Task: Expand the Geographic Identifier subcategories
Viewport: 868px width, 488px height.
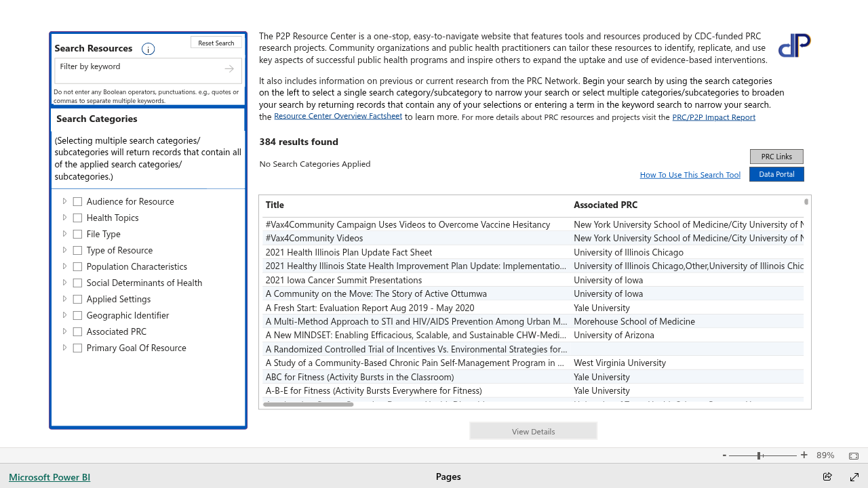Action: point(64,315)
